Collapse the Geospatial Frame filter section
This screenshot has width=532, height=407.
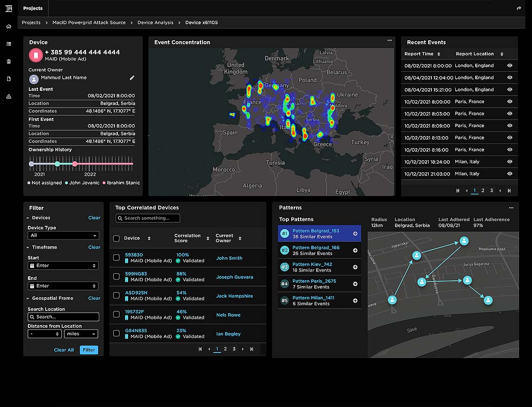point(28,298)
